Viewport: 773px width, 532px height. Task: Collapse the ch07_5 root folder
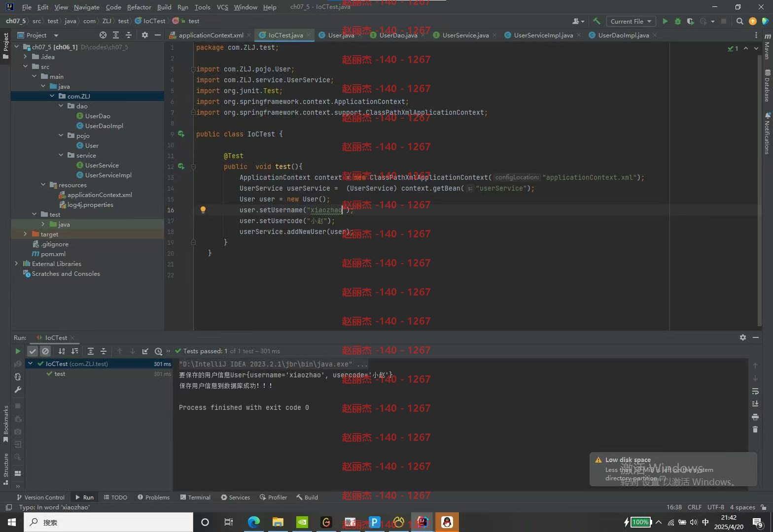coord(17,47)
